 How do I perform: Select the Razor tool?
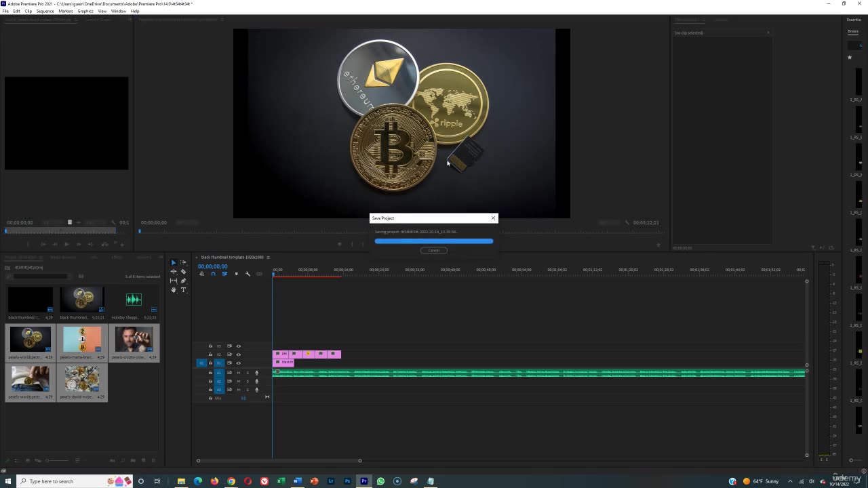tap(183, 271)
